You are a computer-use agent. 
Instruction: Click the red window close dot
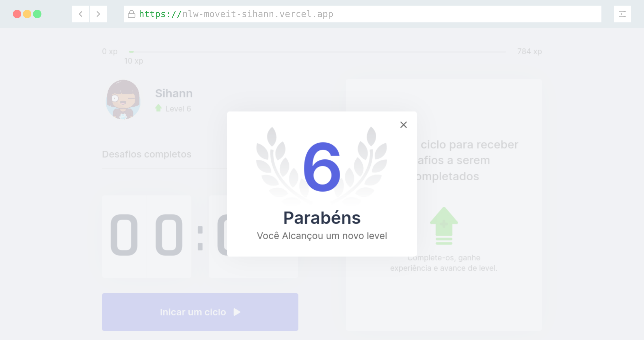pos(17,14)
